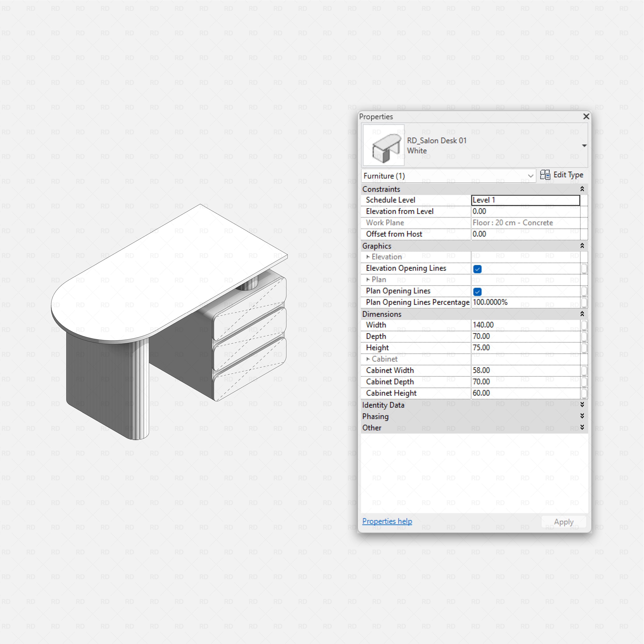
Task: Open the Furniture (1) filter dropdown
Action: point(530,176)
